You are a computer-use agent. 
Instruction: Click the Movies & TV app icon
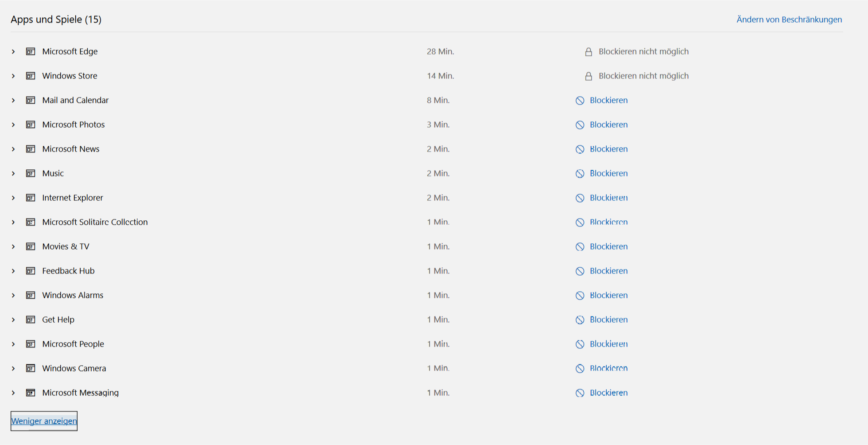click(31, 246)
